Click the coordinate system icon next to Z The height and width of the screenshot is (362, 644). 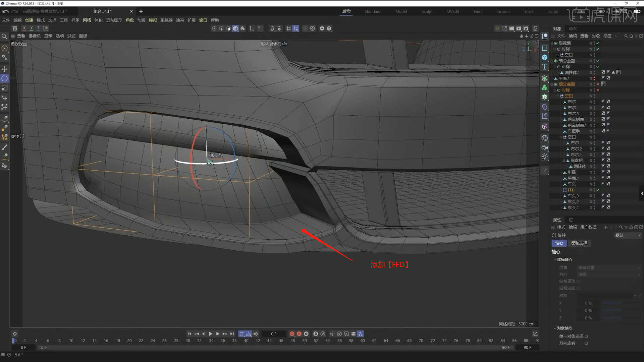tap(46, 28)
